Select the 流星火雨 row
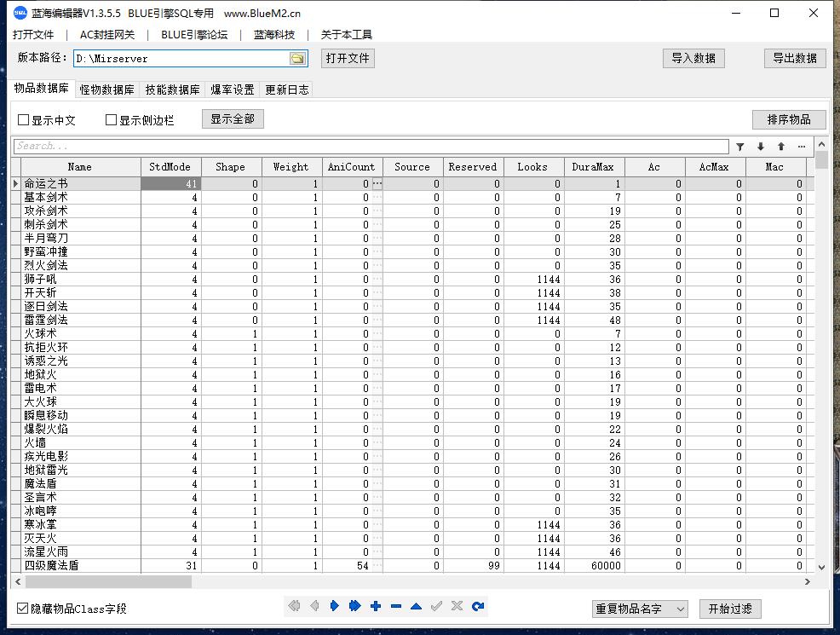The width and height of the screenshot is (840, 635). (x=412, y=552)
